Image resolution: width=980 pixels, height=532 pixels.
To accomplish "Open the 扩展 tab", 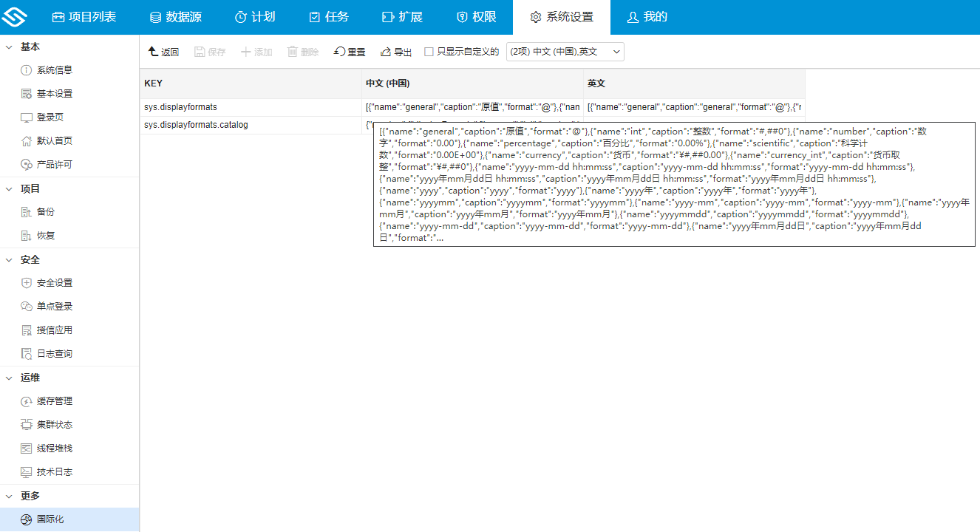I will pos(402,17).
